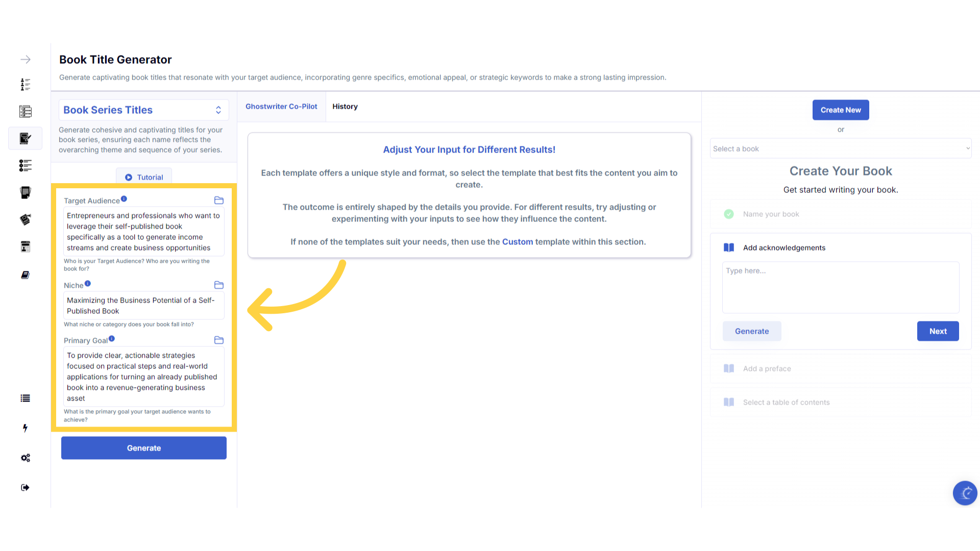Viewport: 980px width, 551px height.
Task: Click the acknowledgements Type here text box
Action: coord(840,287)
